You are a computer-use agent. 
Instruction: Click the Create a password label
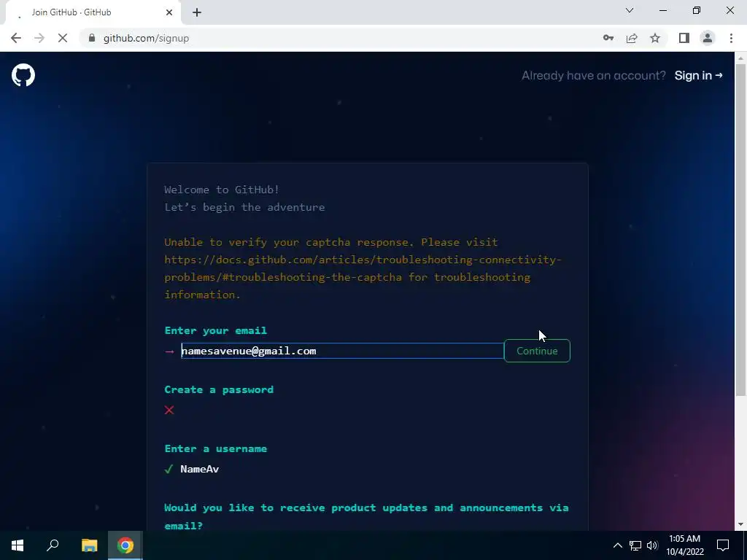point(219,389)
